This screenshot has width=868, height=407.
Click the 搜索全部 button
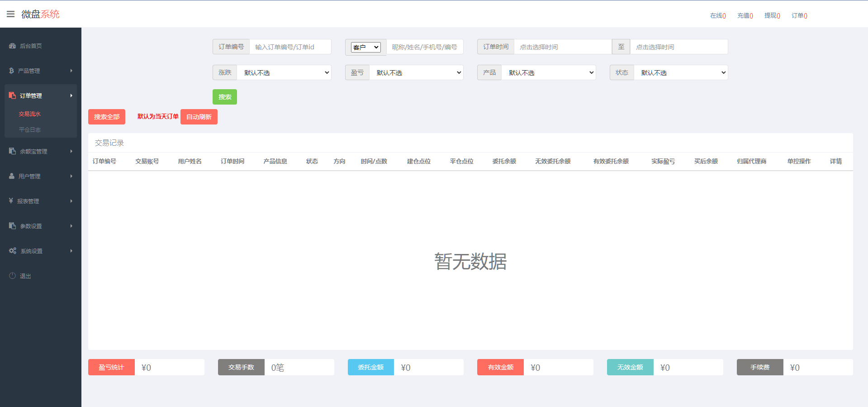(x=107, y=117)
